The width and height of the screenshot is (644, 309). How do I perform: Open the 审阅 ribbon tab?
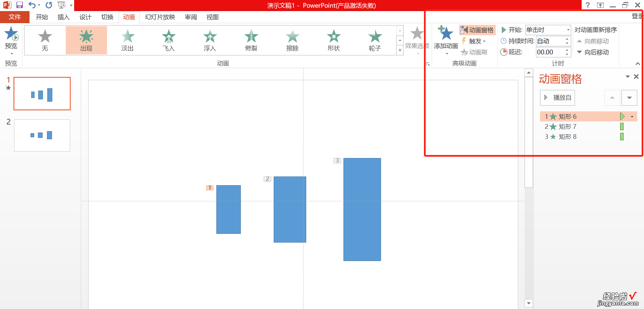click(x=191, y=17)
